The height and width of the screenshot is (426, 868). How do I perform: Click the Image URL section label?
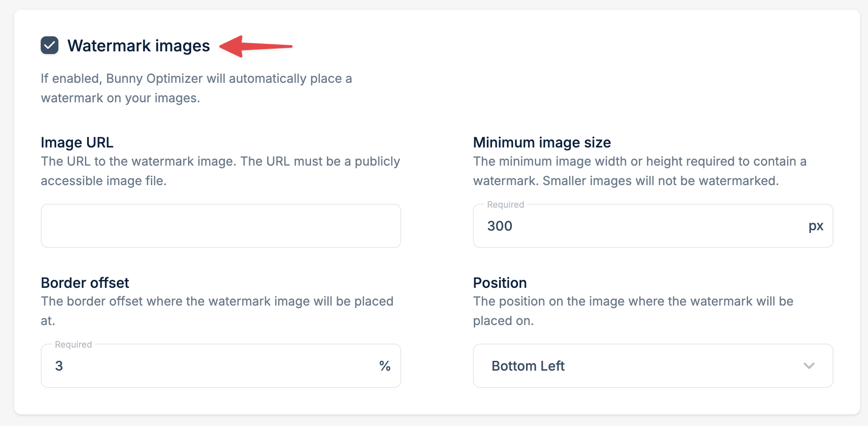click(x=76, y=142)
